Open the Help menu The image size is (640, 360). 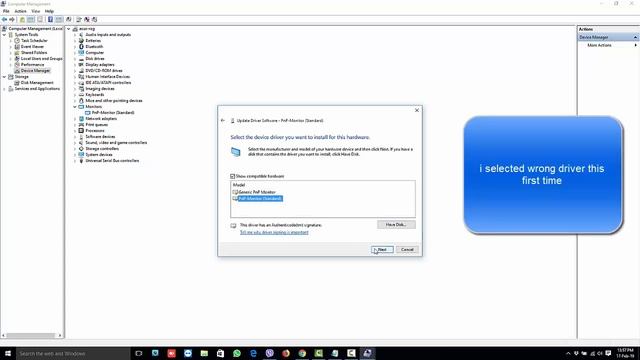49,11
